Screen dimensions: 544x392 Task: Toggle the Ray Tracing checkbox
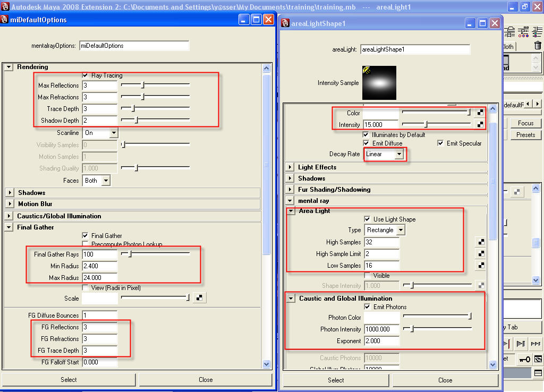pos(85,75)
